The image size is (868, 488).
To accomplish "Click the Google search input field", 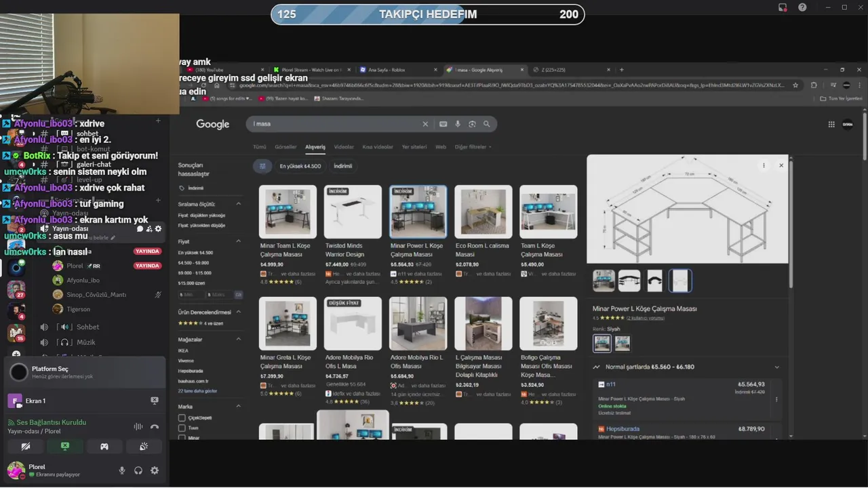I will pos(336,124).
